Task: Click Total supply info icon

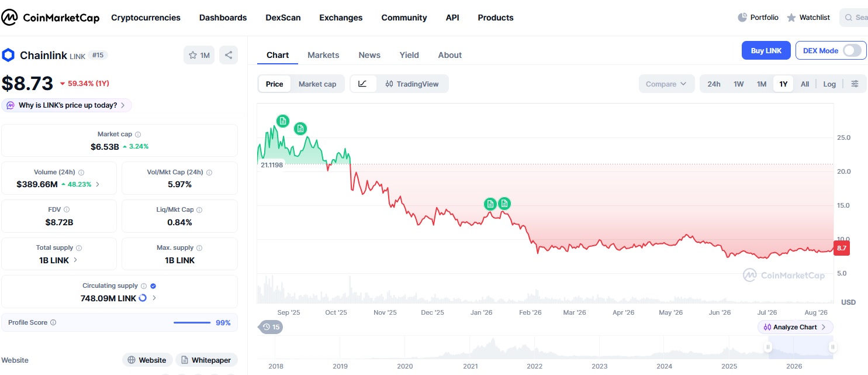Action: (79, 248)
